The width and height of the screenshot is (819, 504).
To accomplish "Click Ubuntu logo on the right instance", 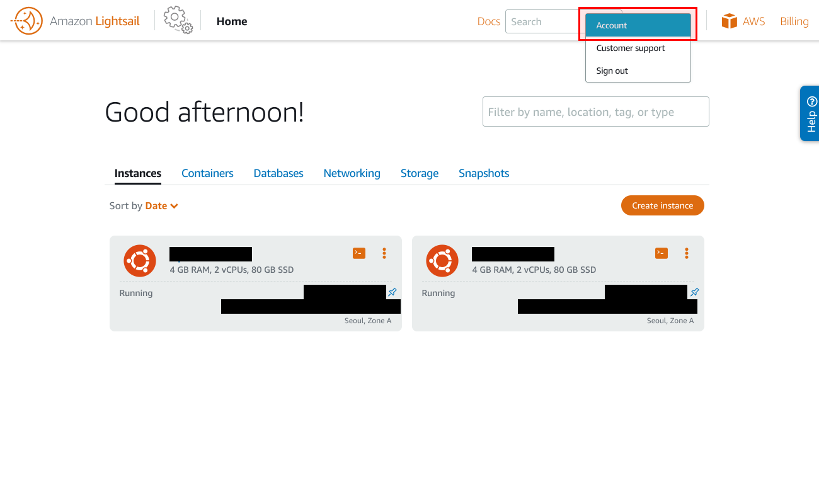I will 442,261.
